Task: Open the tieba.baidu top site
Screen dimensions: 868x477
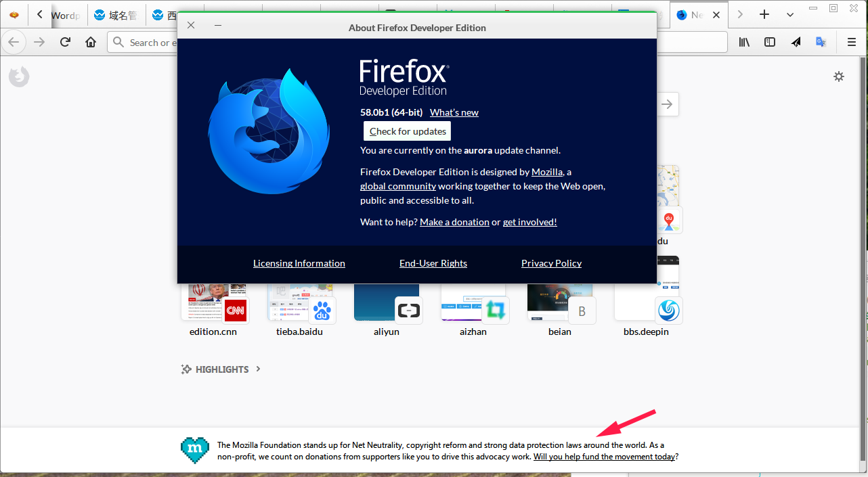Action: pyautogui.click(x=300, y=311)
